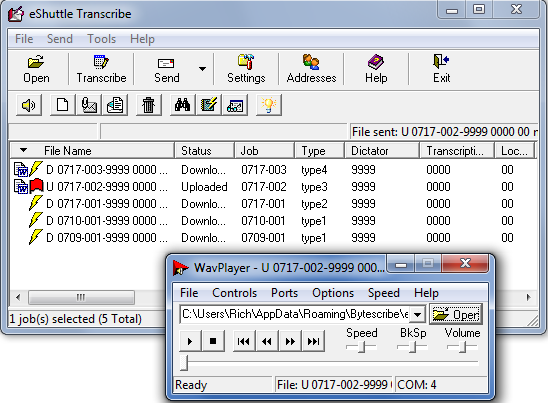Select the uploaded file U 0717-002-9999
The height and width of the screenshot is (403, 548).
(273, 187)
